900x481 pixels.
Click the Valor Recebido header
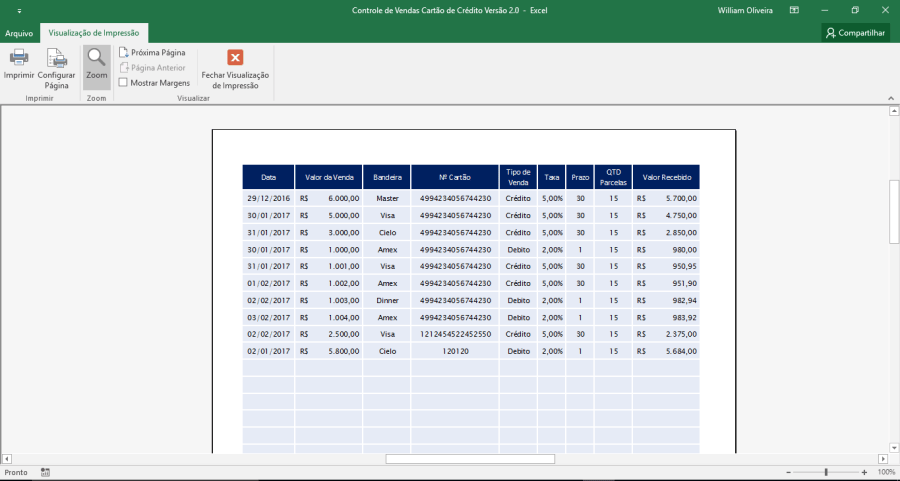(666, 177)
